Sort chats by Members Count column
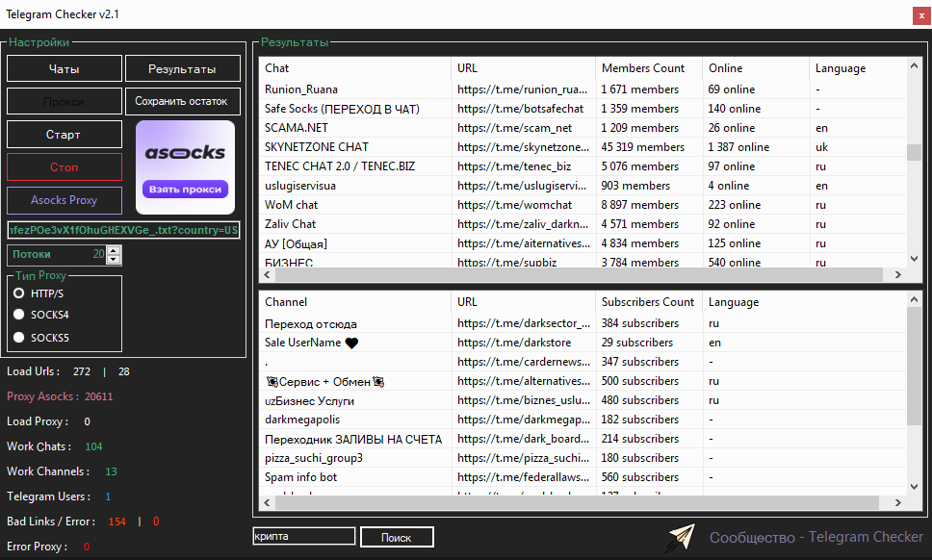This screenshot has width=932, height=560. click(x=643, y=68)
